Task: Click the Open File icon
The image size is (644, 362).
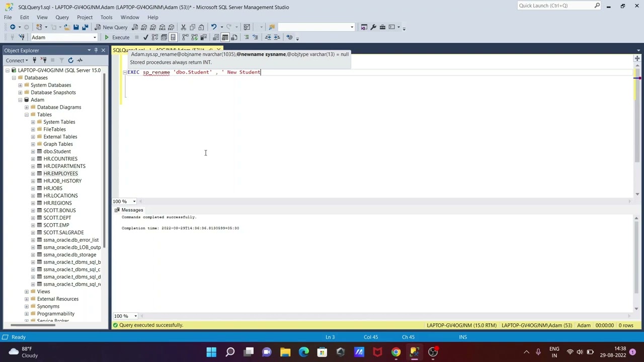Action: (66, 27)
